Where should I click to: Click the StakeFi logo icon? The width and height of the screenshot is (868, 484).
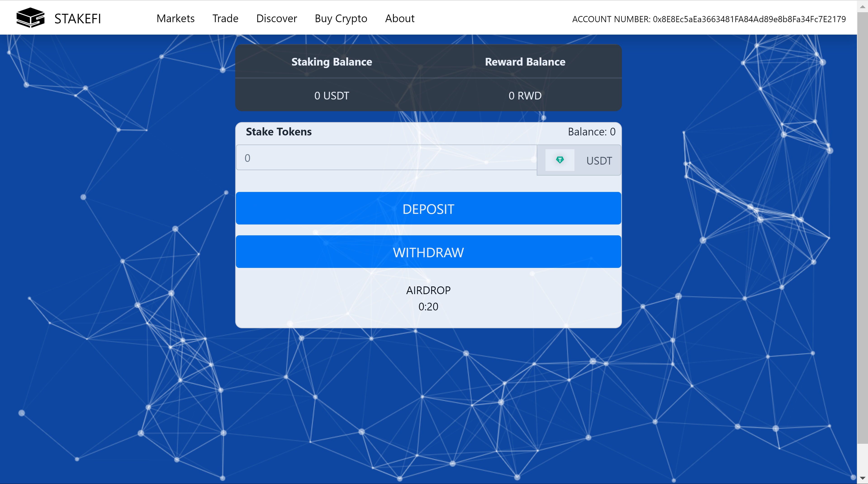pyautogui.click(x=30, y=18)
